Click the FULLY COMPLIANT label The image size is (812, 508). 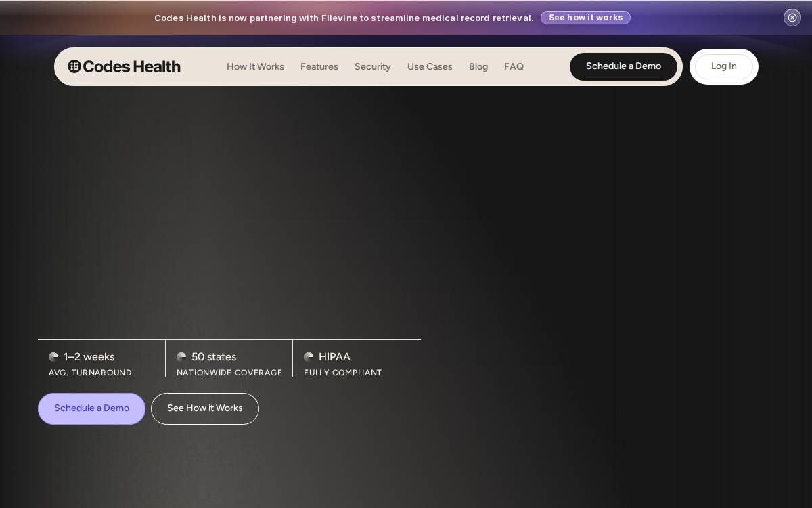(x=343, y=373)
